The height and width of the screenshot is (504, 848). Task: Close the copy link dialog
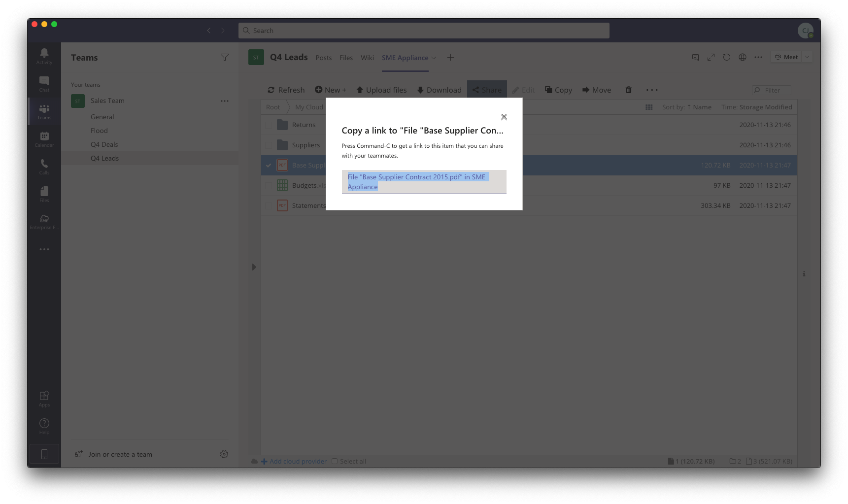coord(504,117)
